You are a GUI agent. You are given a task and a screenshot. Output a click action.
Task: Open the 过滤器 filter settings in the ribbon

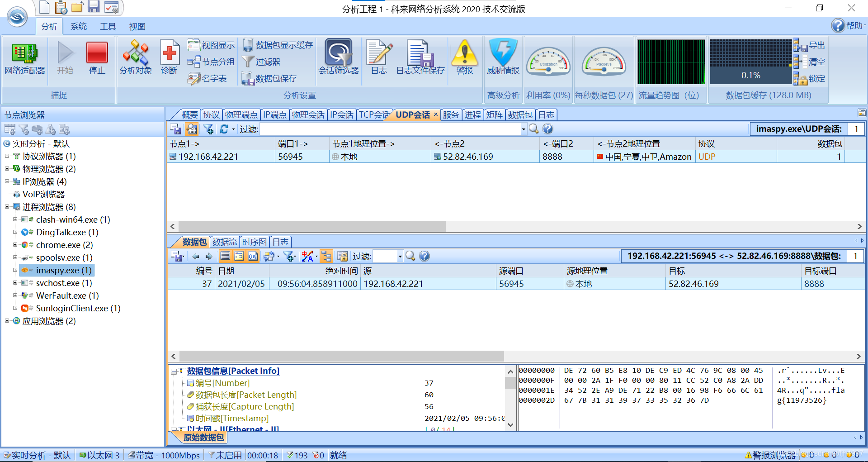[x=261, y=62]
